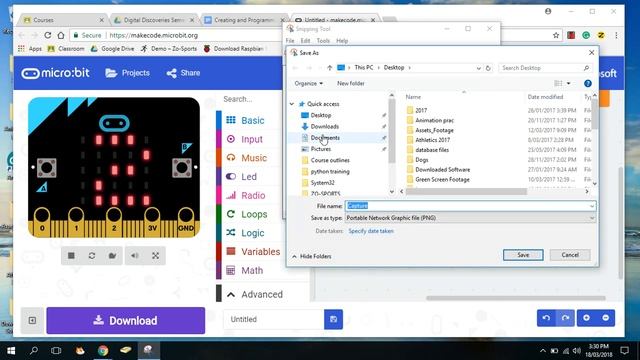Save project with the floppy disk icon
The image size is (640, 360).
(333, 319)
